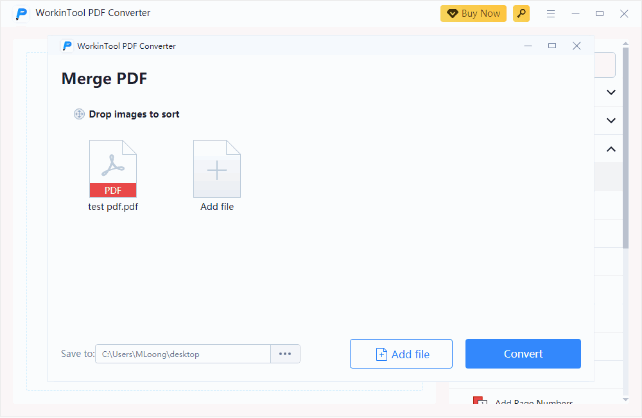Maximize the Merge PDF dialog
The image size is (642, 418).
click(x=552, y=46)
